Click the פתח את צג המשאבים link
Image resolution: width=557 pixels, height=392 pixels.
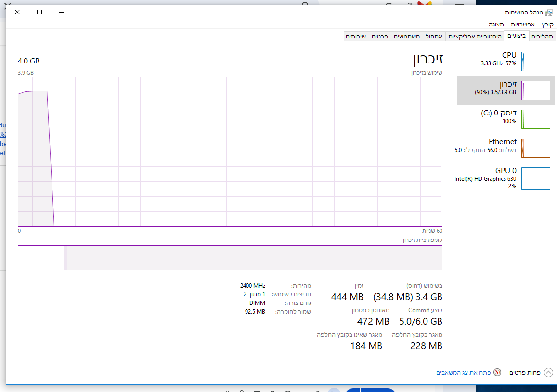point(463,372)
